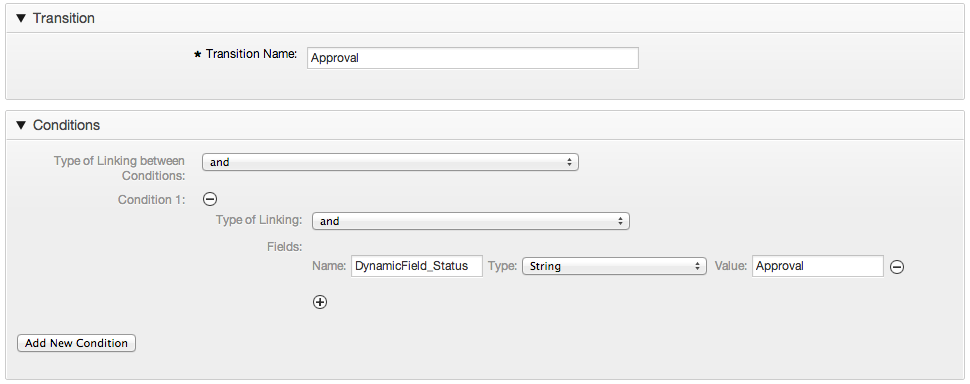
Task: Collapse the Conditions section triangle
Action: (x=21, y=125)
